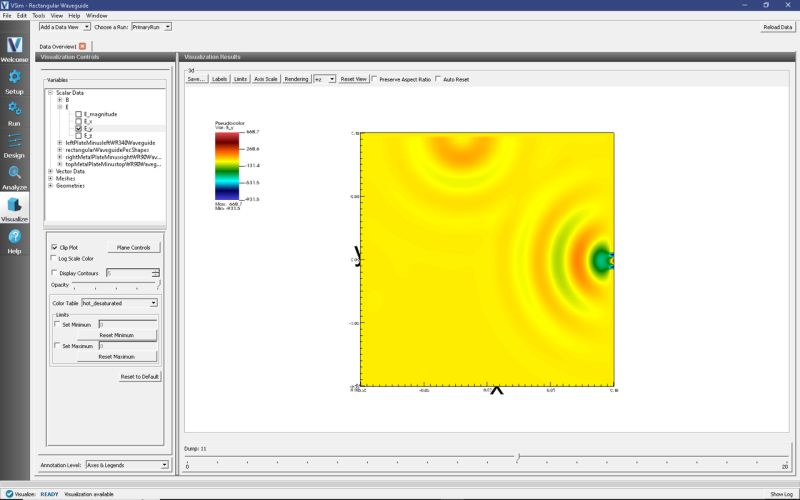Expand rectangularWaveguidePecShapes node
Image resolution: width=800 pixels, height=500 pixels.
click(x=60, y=150)
